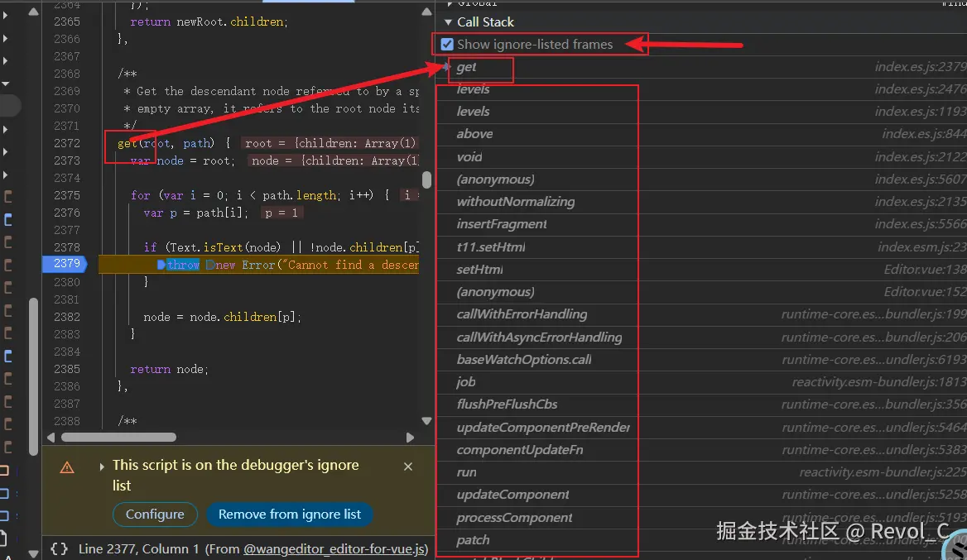The width and height of the screenshot is (967, 560).
Task: Click 'return newRoot.children;' code line
Action: pyautogui.click(x=209, y=22)
